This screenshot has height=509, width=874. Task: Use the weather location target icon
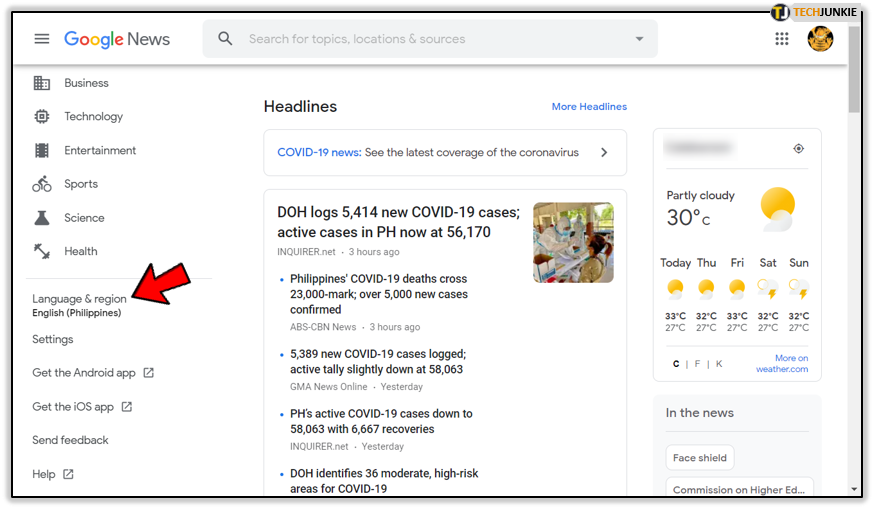tap(798, 148)
